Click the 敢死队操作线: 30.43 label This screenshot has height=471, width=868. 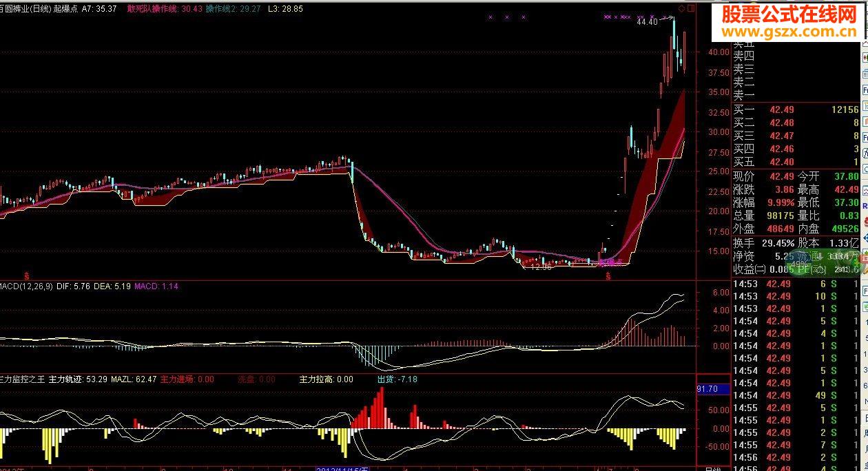[165, 10]
